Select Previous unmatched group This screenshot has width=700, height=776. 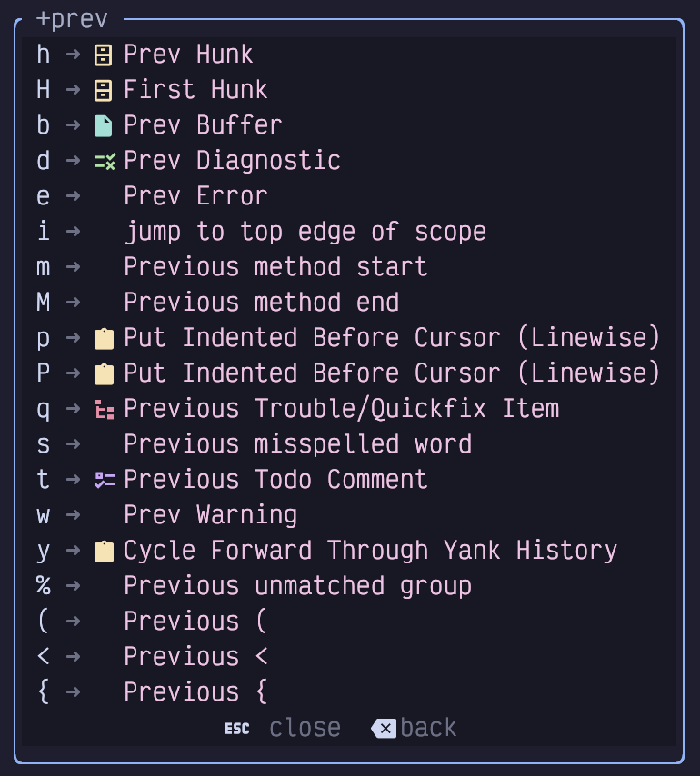tap(297, 586)
